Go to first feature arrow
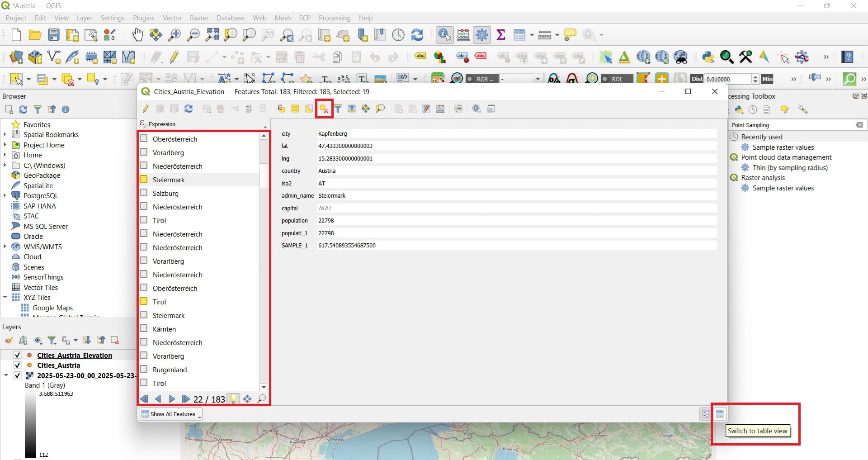The height and width of the screenshot is (460, 868). pyautogui.click(x=144, y=399)
